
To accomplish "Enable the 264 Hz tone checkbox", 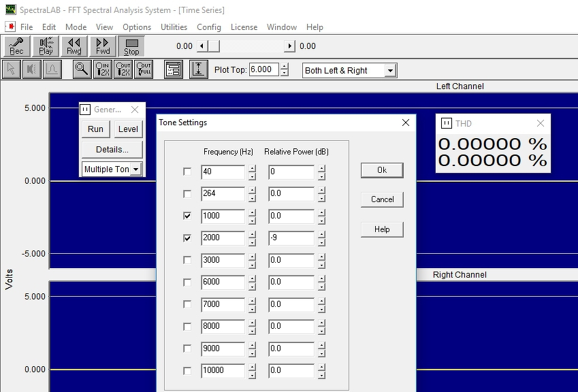I will (x=187, y=194).
